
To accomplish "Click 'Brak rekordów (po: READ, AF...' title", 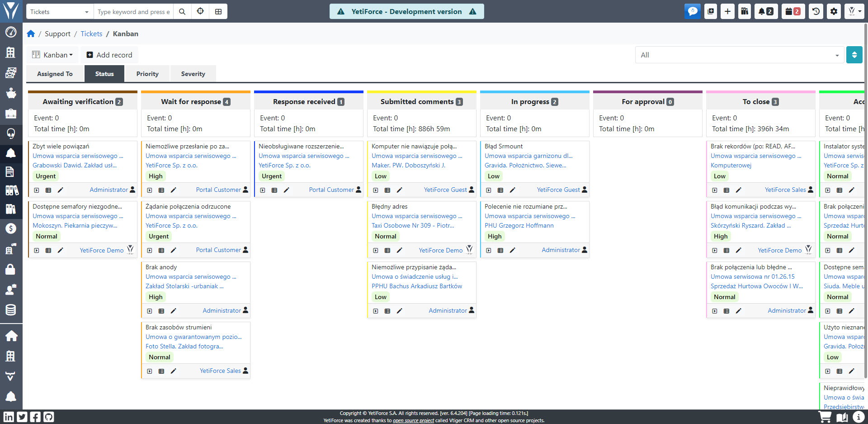I will pos(753,146).
